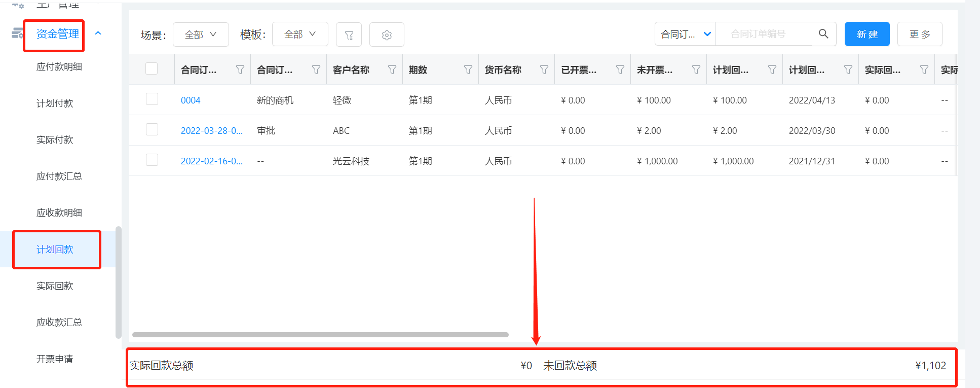Screen dimensions: 980x388
Task: Go to 计划付款
Action: click(55, 103)
